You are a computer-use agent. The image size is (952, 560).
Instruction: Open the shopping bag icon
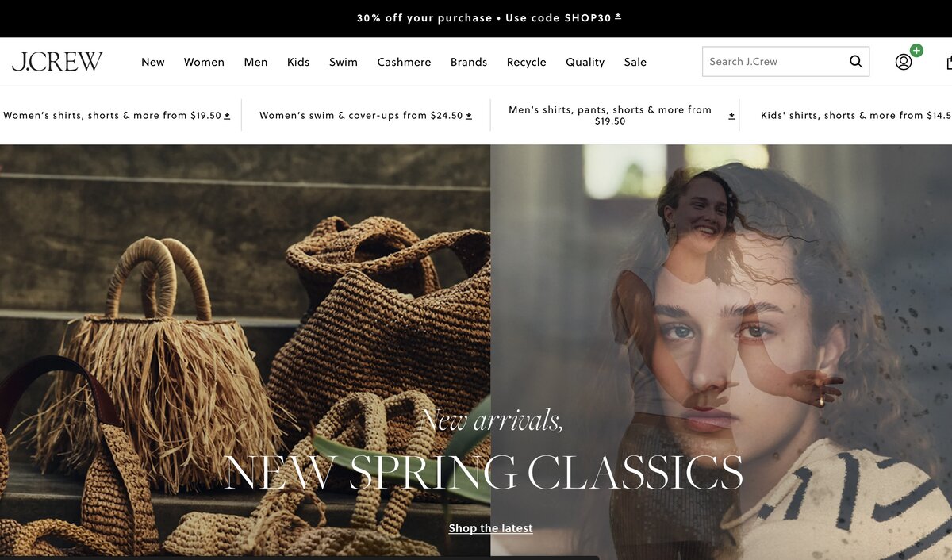click(949, 62)
